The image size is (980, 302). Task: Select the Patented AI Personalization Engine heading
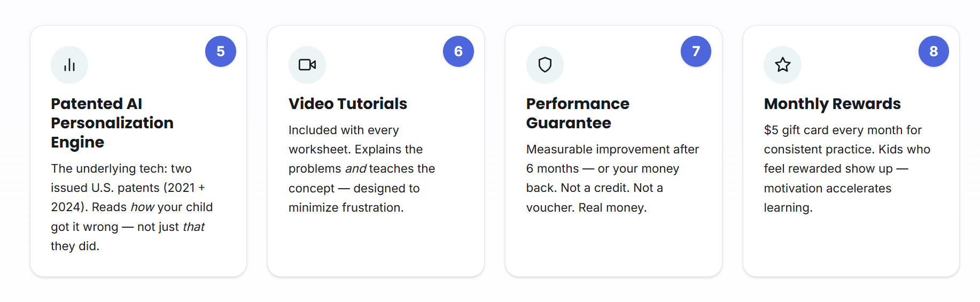[112, 123]
